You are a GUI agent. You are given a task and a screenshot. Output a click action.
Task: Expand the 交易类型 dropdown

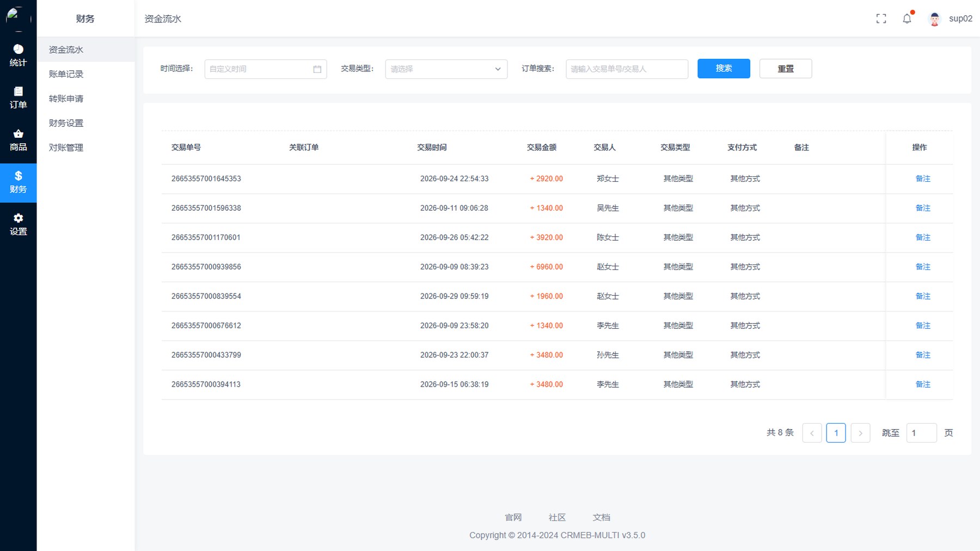pos(446,69)
